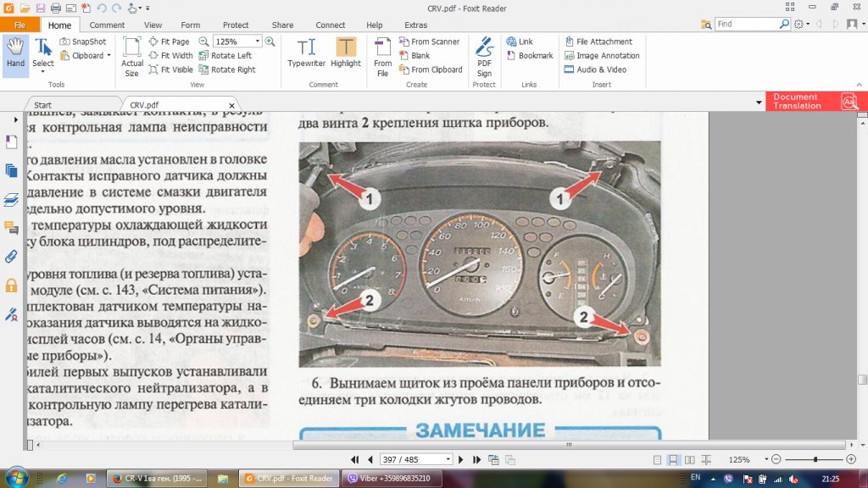Activate the Highlight tool
Screen dimensions: 868x488
coord(345,53)
